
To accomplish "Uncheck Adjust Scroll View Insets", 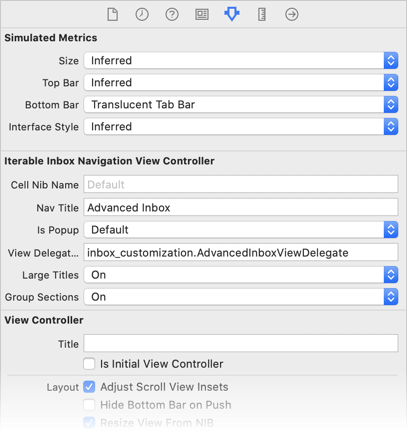I will click(x=89, y=387).
